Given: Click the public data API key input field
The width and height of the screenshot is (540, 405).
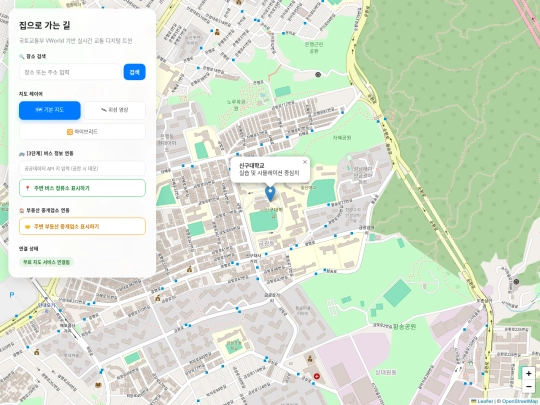Looking at the screenshot, I should pos(82,168).
